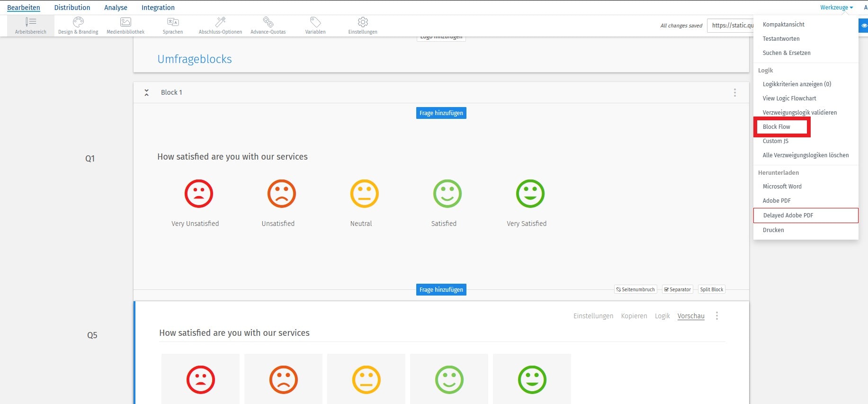Switch to the Integration tab
Image resolution: width=868 pixels, height=404 pixels.
[x=158, y=8]
